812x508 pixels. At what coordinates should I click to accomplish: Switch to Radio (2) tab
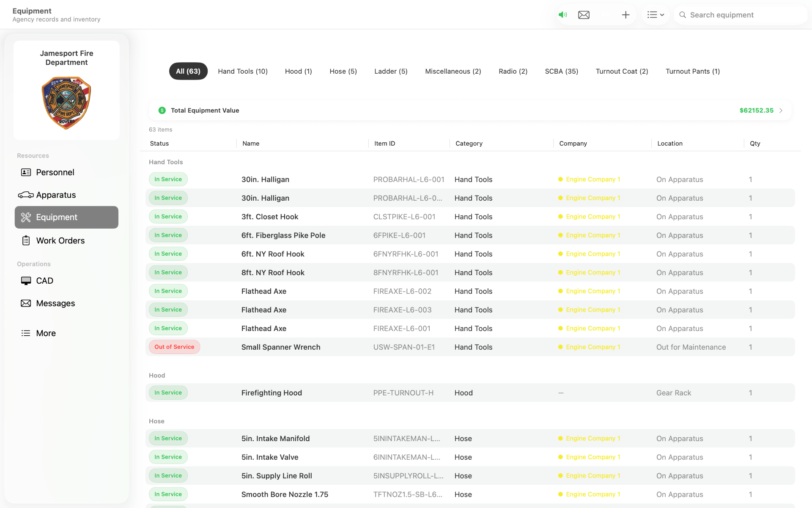pyautogui.click(x=513, y=71)
